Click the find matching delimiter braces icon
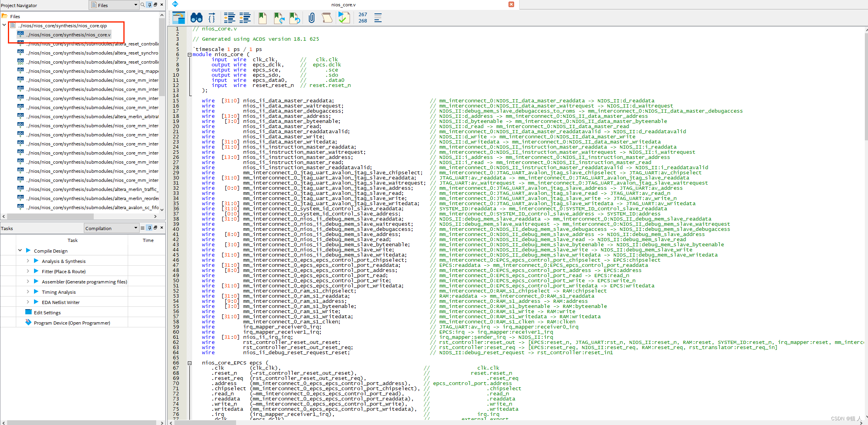868x425 pixels. coord(212,18)
